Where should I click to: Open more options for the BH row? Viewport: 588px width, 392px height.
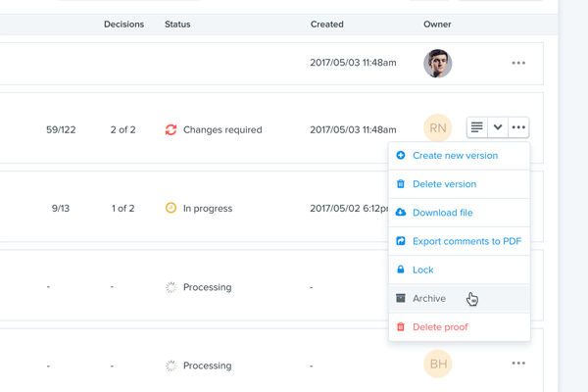pos(518,364)
